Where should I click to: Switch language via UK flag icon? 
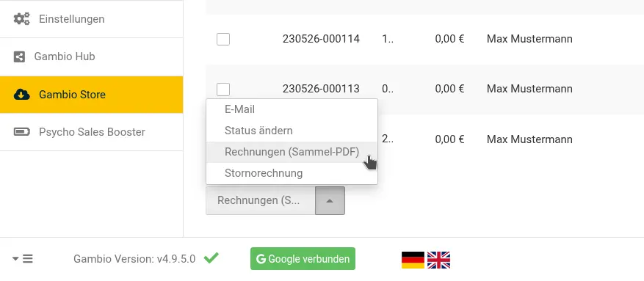[438, 260]
